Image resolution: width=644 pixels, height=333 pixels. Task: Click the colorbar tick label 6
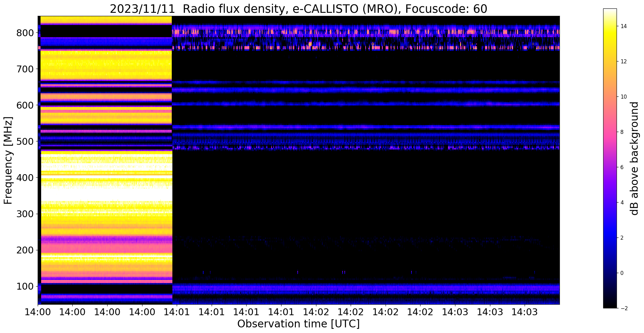[x=622, y=167]
